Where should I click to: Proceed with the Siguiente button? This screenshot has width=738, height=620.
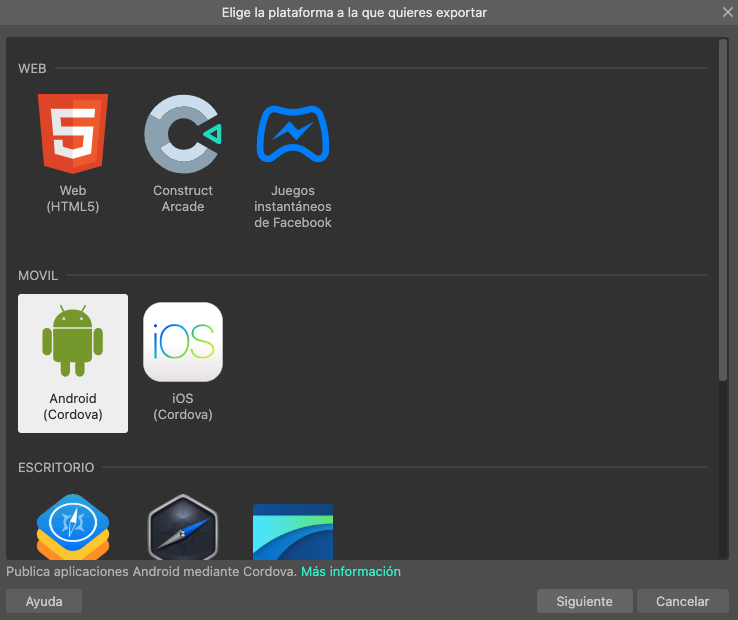[585, 601]
